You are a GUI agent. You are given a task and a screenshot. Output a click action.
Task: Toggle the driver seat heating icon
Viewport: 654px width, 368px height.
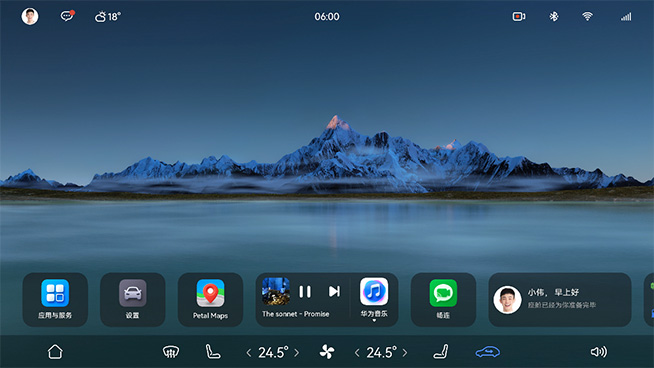[x=213, y=352]
